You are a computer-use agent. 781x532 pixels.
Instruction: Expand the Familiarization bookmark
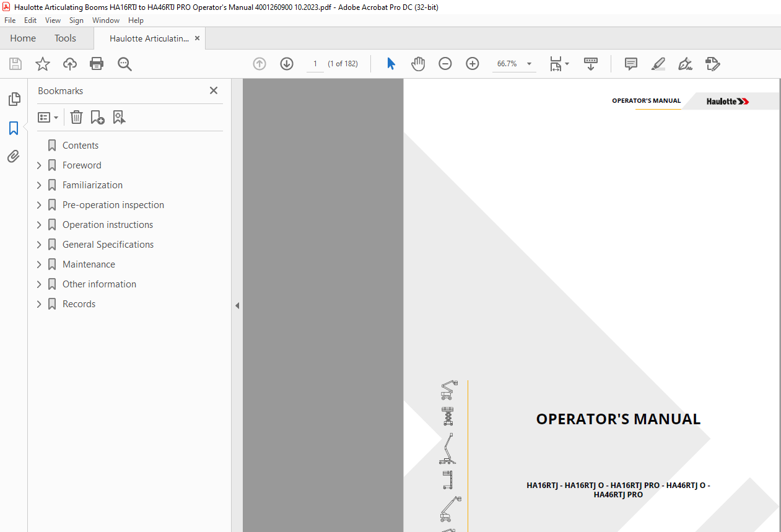coord(39,185)
